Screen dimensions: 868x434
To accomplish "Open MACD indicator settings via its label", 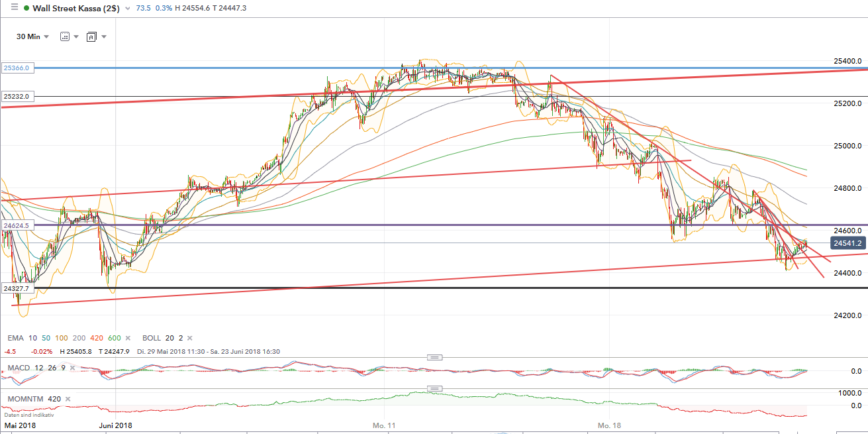I will click(x=19, y=368).
